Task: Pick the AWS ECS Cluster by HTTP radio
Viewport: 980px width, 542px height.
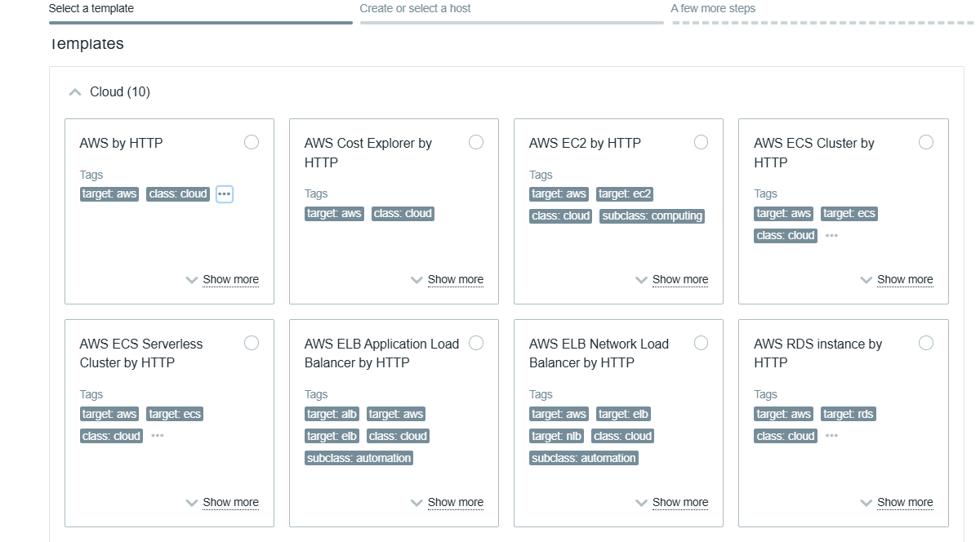Action: tap(926, 142)
